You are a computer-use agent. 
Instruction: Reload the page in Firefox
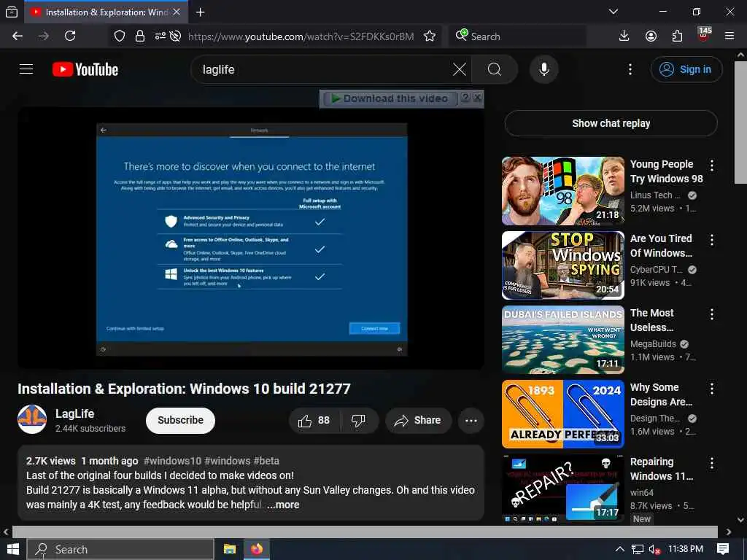(x=70, y=36)
